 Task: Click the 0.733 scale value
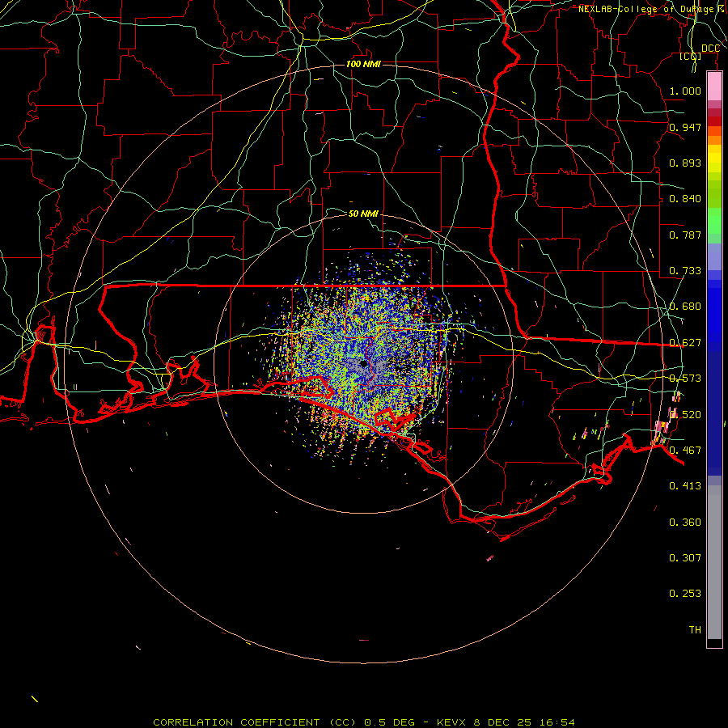[x=685, y=271]
